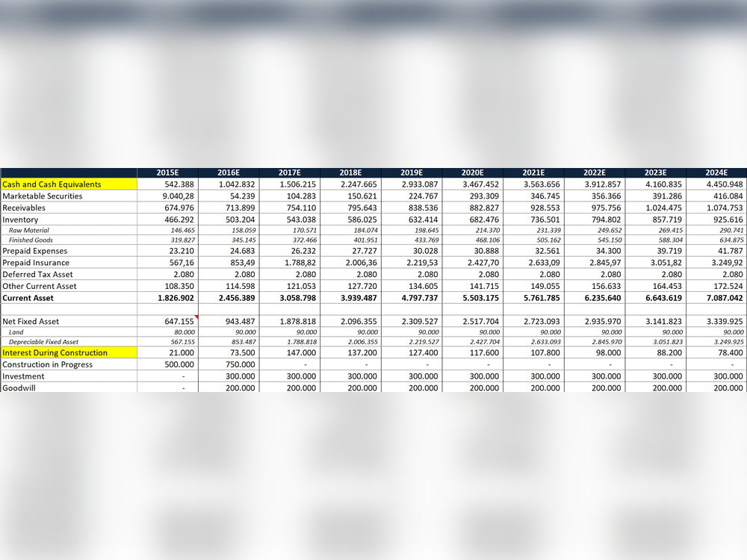Select Prepaid Expenses value 41.787
Viewport: 747px width, 560px height.
(731, 251)
